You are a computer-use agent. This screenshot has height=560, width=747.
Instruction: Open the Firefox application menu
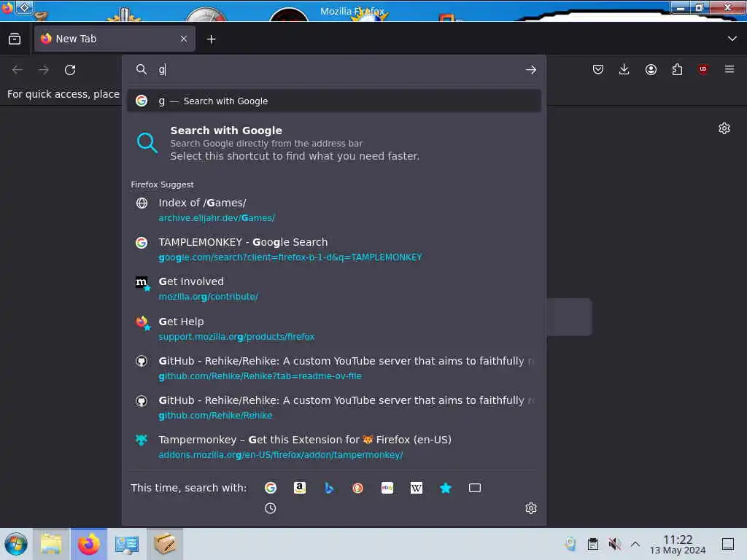point(729,69)
